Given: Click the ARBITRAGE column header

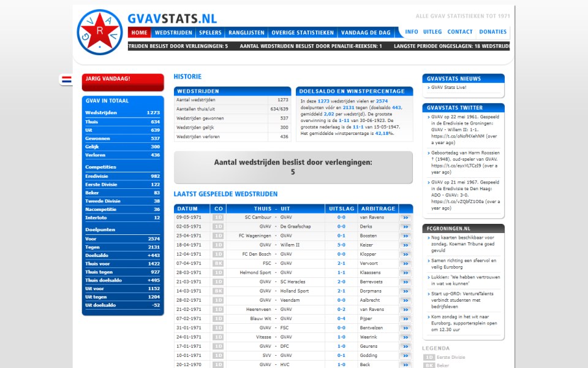Looking at the screenshot, I should point(378,209).
